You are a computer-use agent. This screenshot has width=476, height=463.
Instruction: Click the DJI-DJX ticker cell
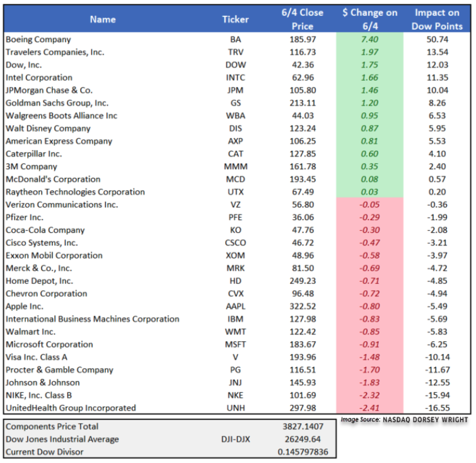click(x=236, y=439)
